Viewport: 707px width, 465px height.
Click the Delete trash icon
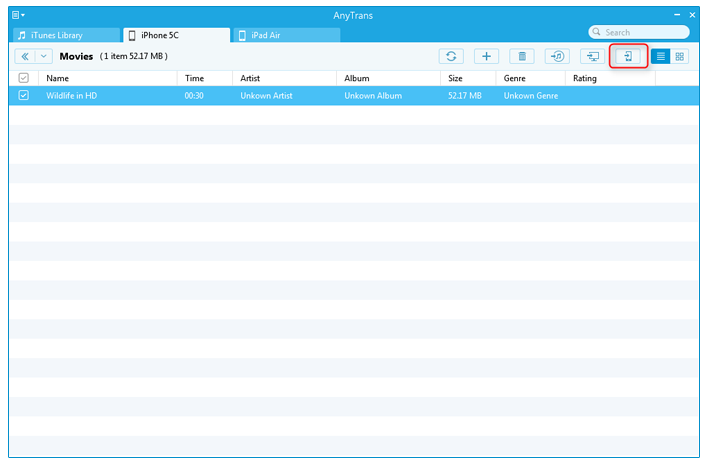click(x=522, y=56)
